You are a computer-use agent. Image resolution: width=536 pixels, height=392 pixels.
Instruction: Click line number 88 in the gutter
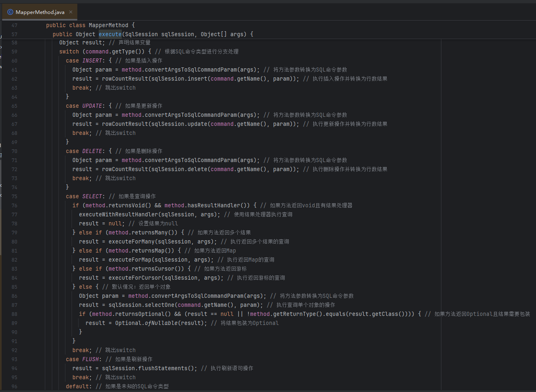coord(14,314)
